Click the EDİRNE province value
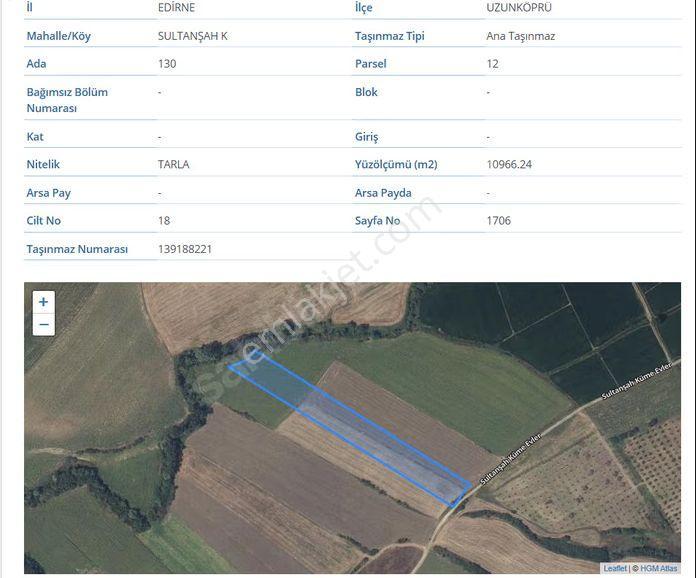The height and width of the screenshot is (578, 696). point(176,8)
